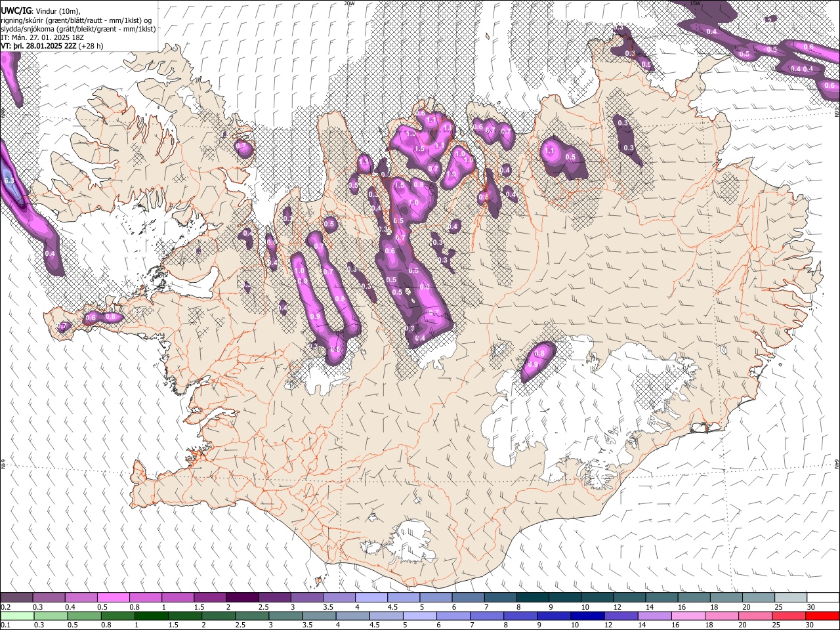The height and width of the screenshot is (630, 840).
Task: Click the '30' label under the upper color scale
Action: coord(811,607)
